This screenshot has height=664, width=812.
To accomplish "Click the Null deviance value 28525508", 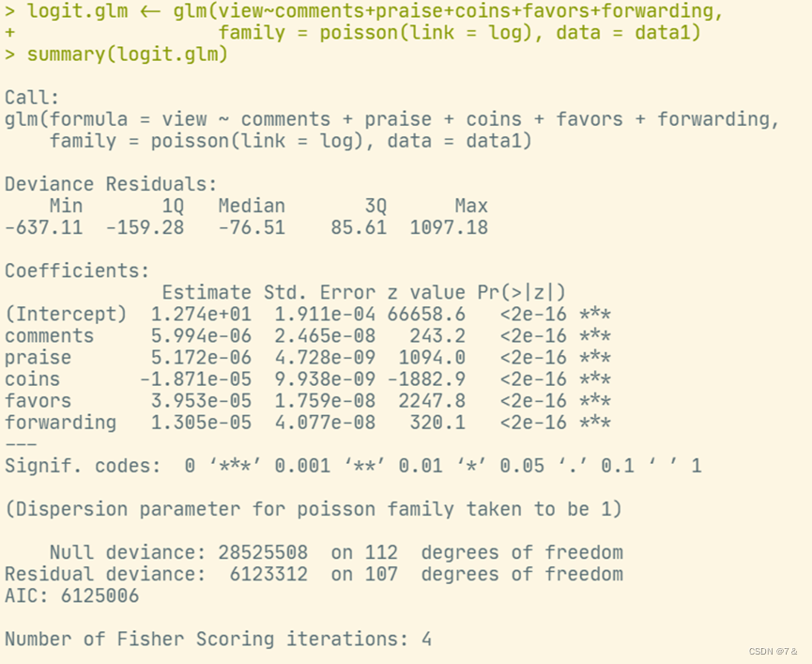I will click(x=262, y=552).
